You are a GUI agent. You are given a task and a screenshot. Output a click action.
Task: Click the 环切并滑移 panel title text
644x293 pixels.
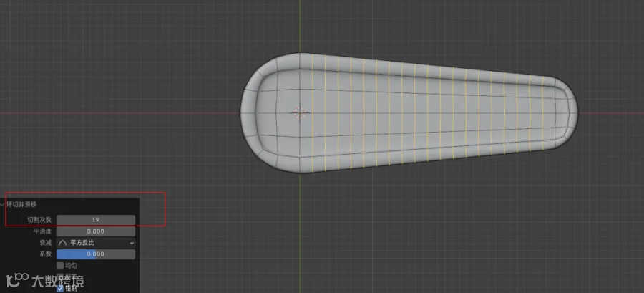(21, 204)
